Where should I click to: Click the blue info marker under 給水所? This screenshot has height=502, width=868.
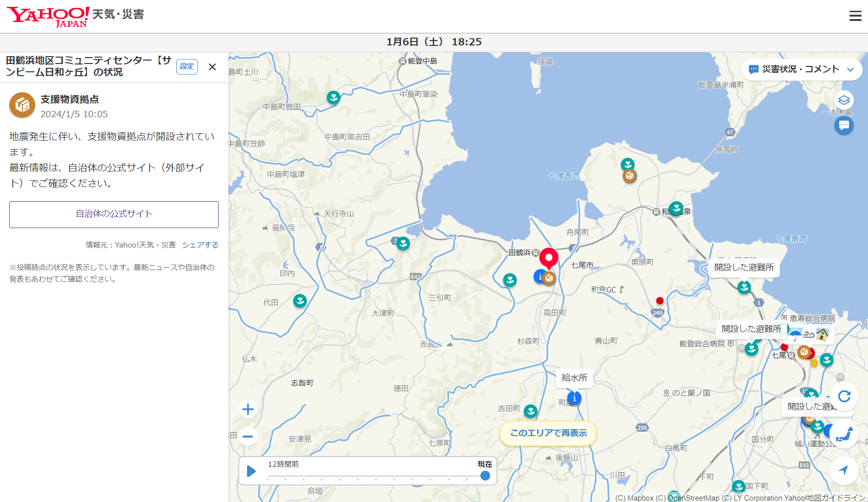point(574,398)
